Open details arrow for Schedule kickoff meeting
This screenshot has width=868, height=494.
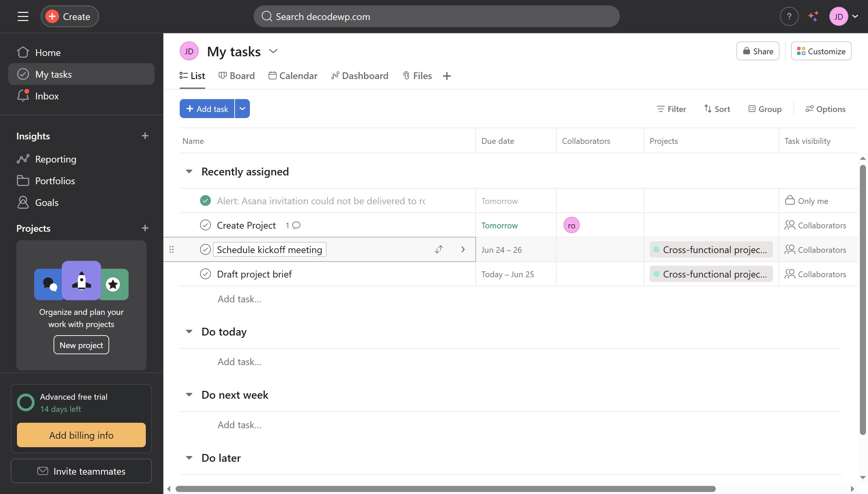click(463, 249)
